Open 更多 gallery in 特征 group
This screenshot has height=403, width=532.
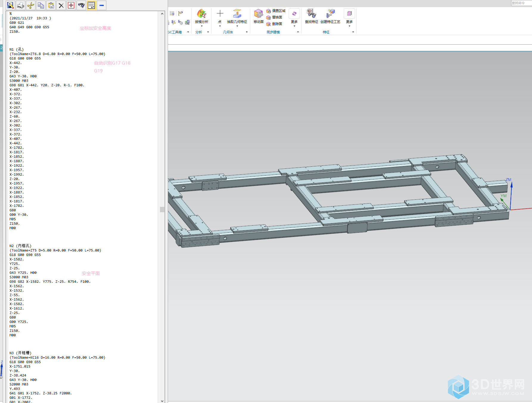coord(349,18)
